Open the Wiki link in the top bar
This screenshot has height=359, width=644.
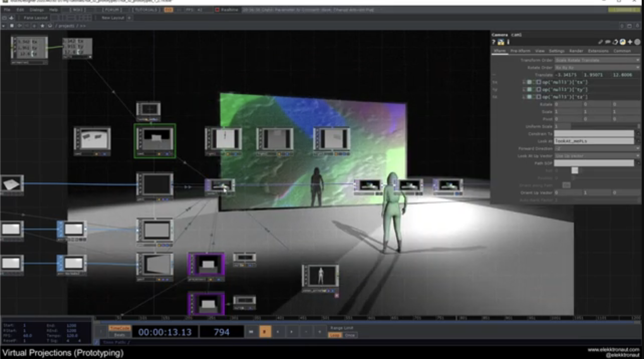click(x=77, y=10)
